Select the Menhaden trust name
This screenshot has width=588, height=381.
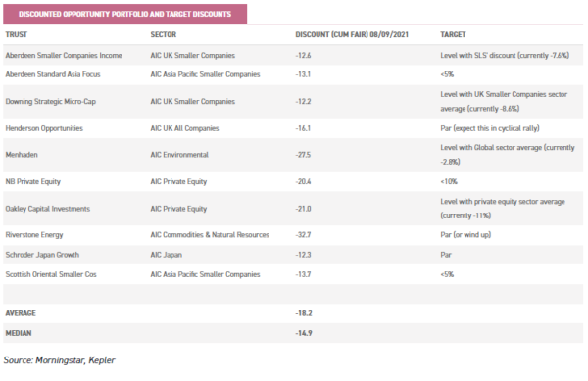(22, 155)
